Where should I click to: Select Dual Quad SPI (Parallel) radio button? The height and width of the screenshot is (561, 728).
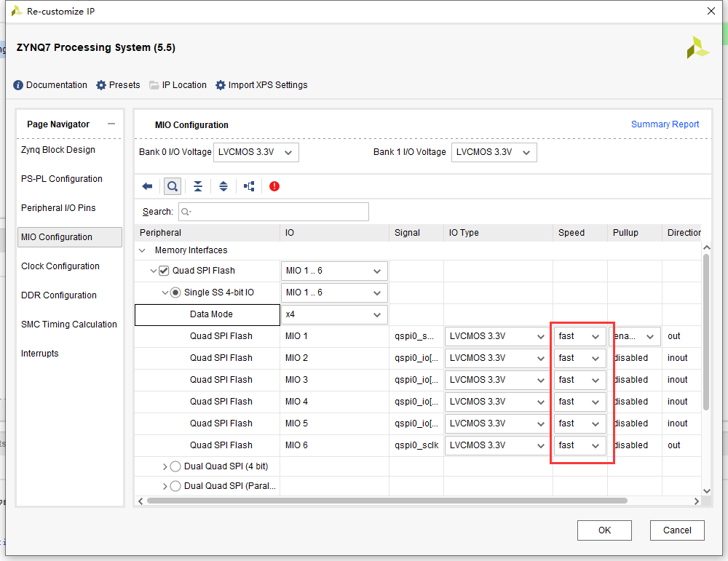point(175,486)
